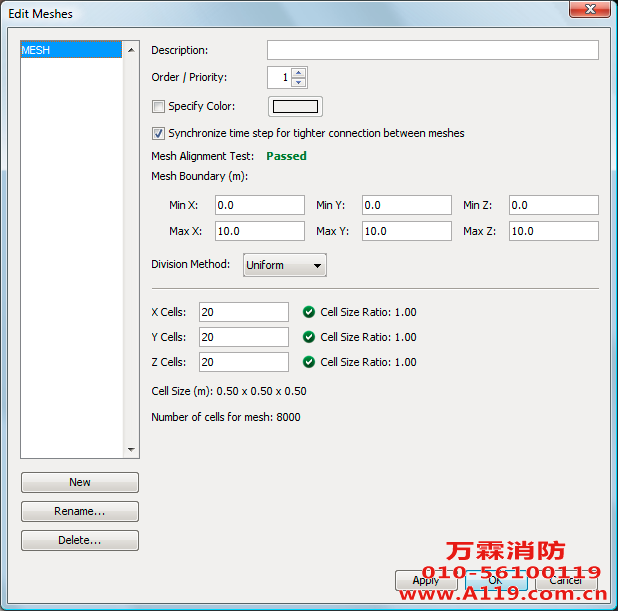Click the New mesh button

pos(80,482)
